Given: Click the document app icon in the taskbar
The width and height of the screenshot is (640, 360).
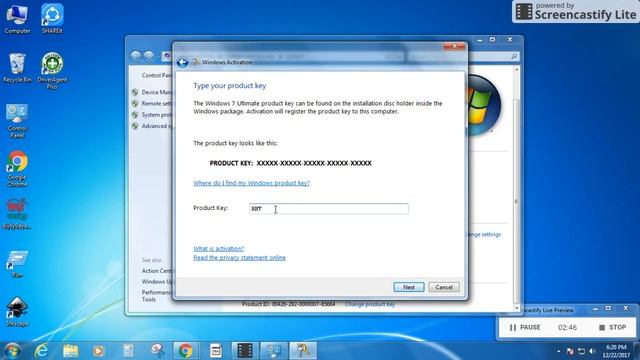Looking at the screenshot, I should click(216, 351).
